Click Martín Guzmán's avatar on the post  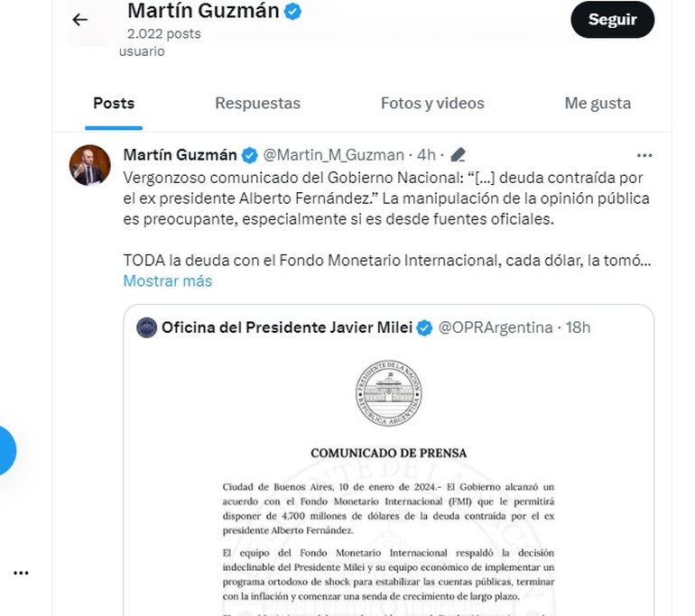pos(90,164)
